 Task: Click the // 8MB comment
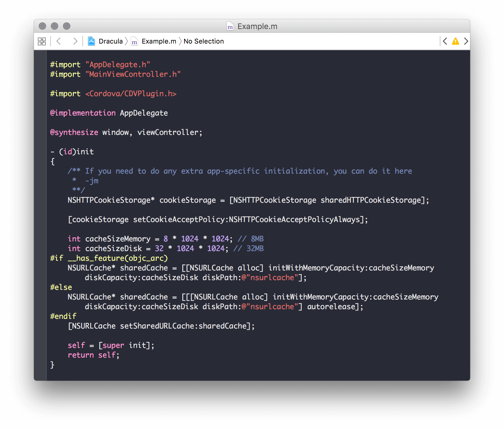[250, 239]
